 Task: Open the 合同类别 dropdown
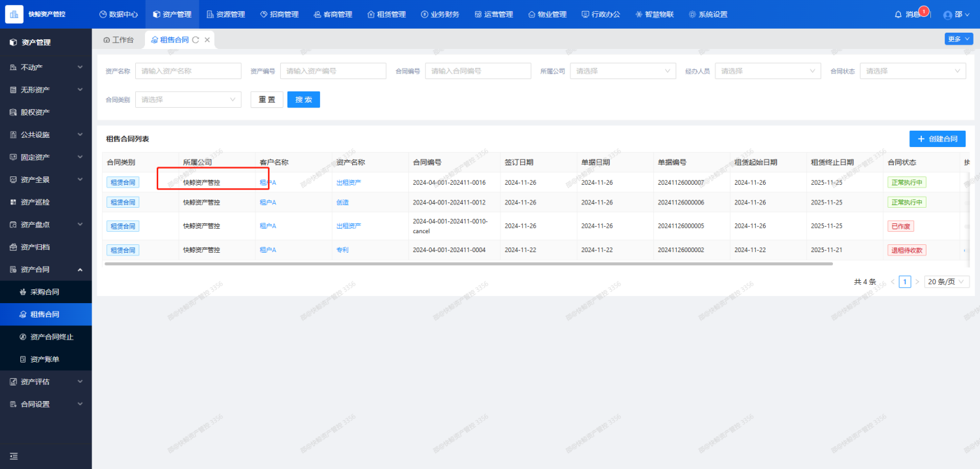coord(188,99)
